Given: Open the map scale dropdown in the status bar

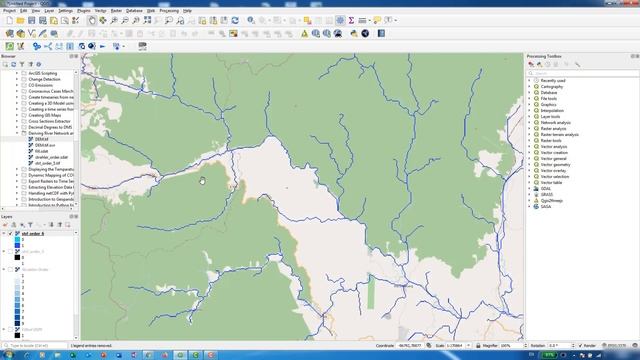Looking at the screenshot, I should (469, 346).
